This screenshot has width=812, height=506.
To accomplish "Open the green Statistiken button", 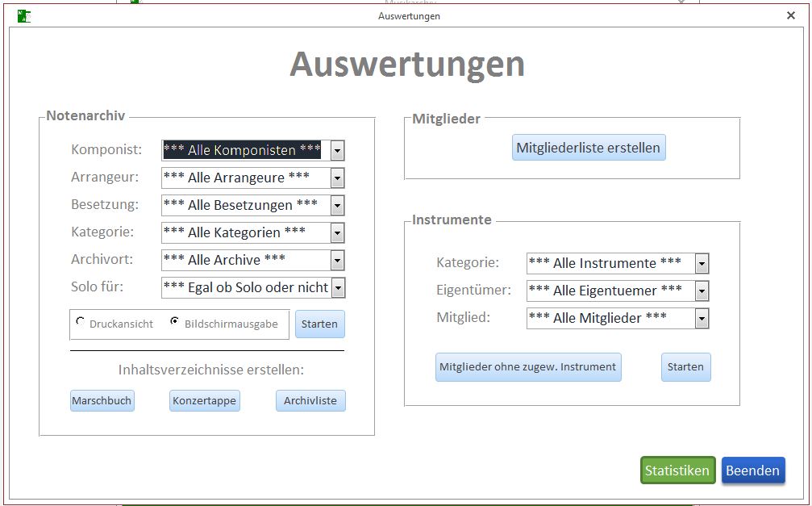I will click(x=677, y=470).
